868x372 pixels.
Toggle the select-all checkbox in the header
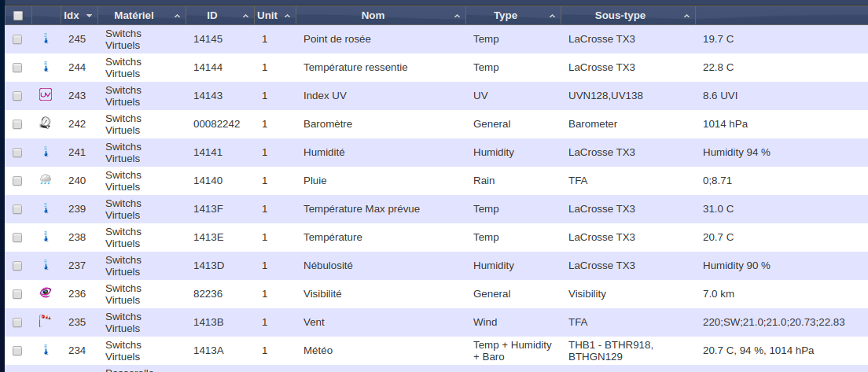[x=18, y=16]
